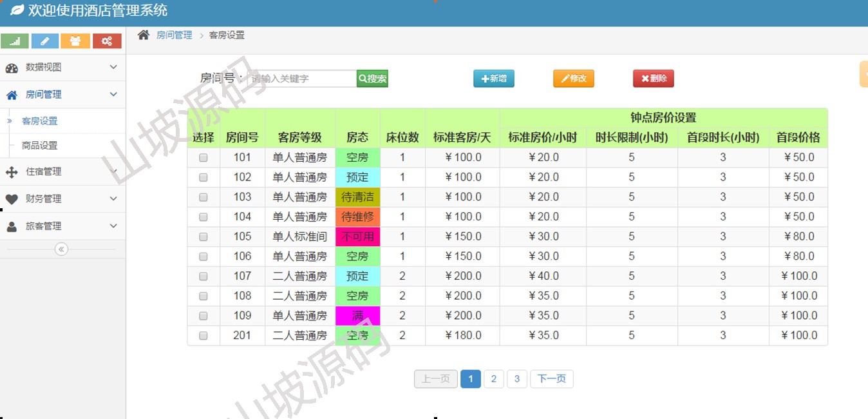Click the heart icon beside 财务管理
The width and height of the screenshot is (868, 419).
pyautogui.click(x=12, y=199)
